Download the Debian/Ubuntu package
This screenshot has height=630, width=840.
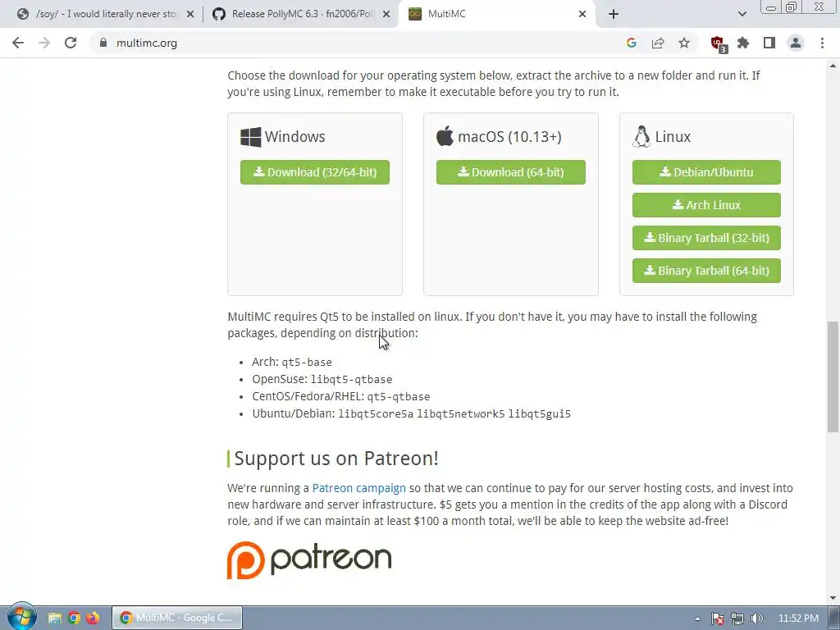click(706, 172)
